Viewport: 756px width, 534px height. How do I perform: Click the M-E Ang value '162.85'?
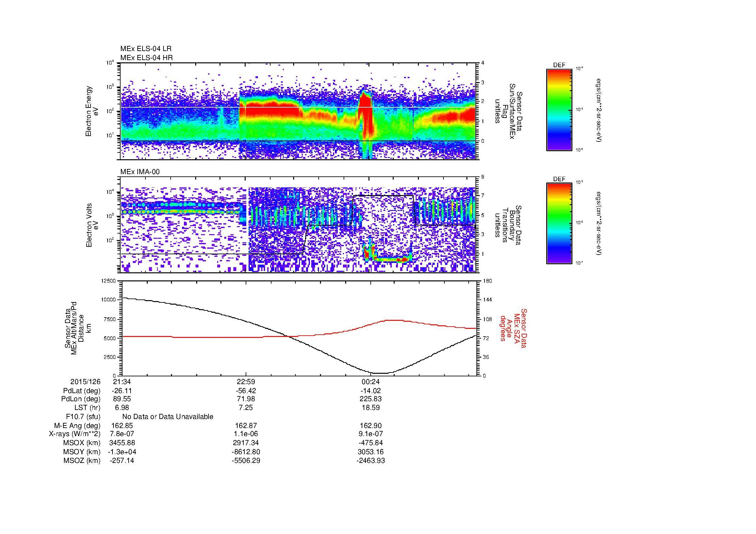click(x=122, y=426)
